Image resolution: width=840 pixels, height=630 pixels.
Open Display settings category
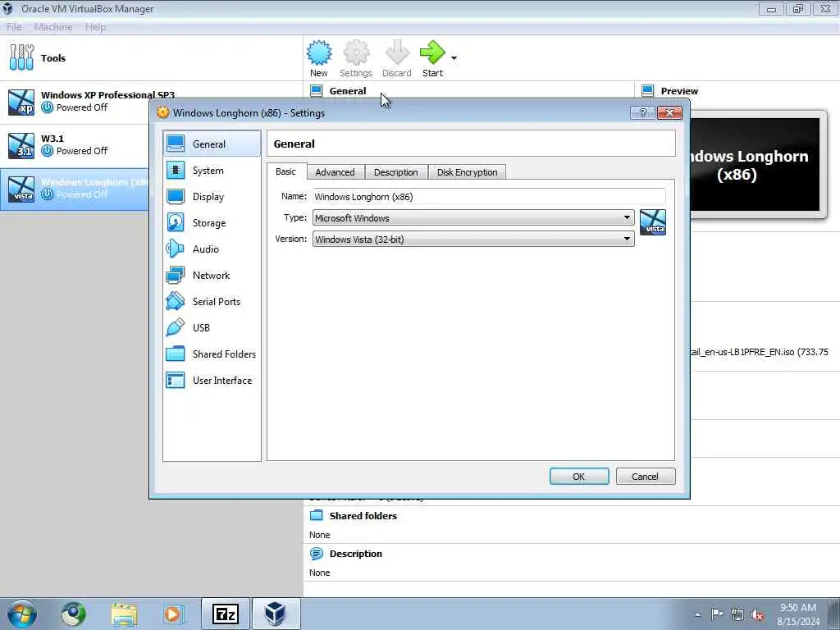pos(212,197)
